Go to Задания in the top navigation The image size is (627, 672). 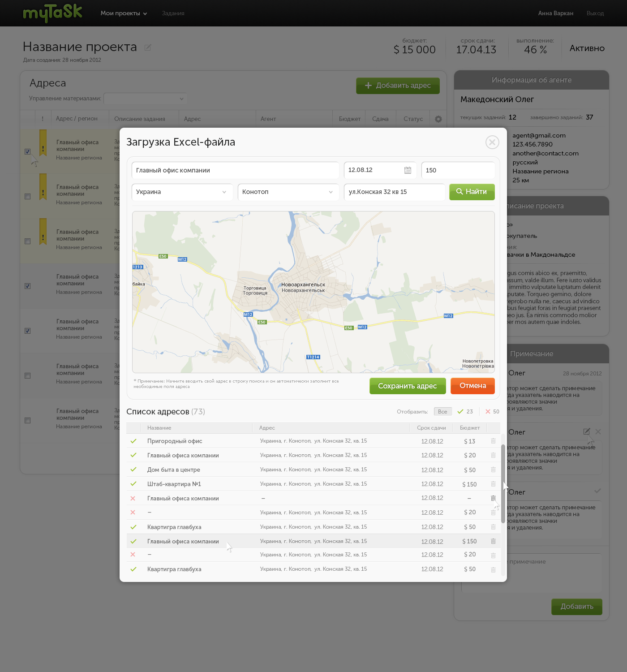[x=173, y=13]
